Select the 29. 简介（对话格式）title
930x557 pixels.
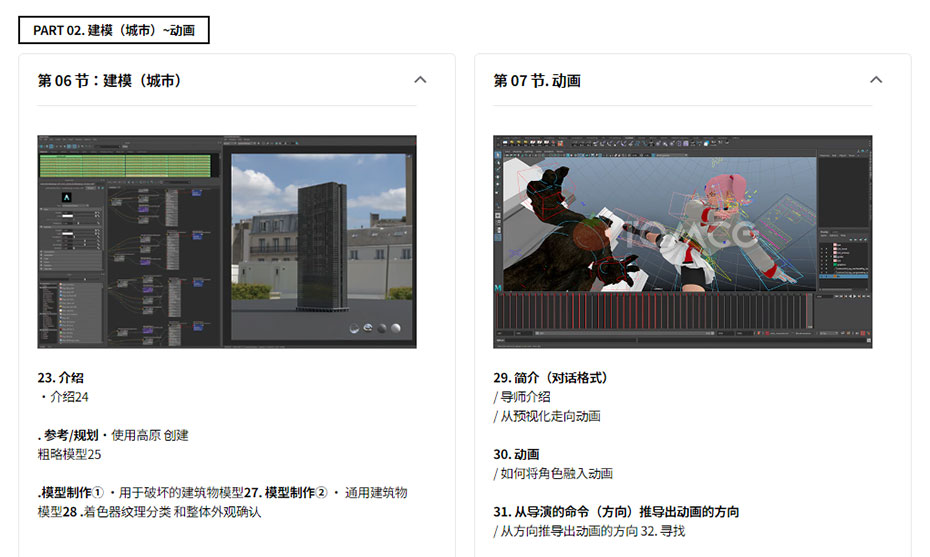pyautogui.click(x=550, y=378)
